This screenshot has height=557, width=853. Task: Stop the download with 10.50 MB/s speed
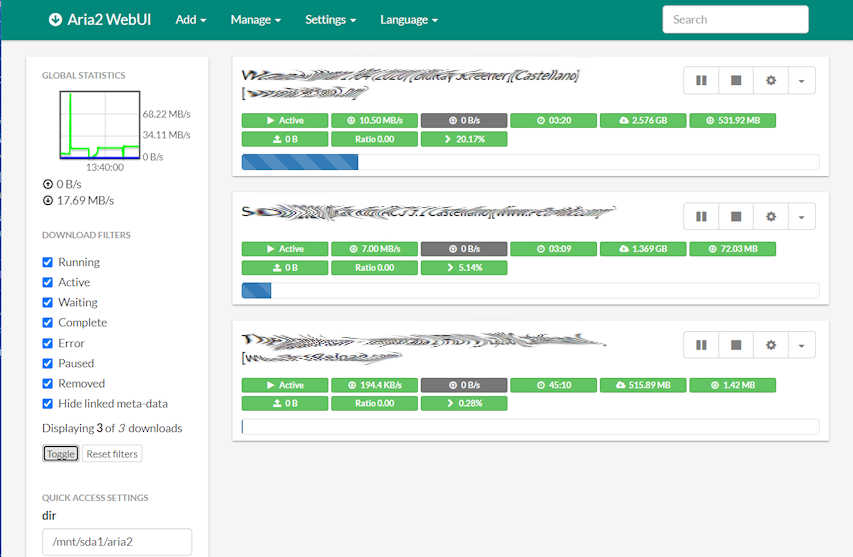coord(736,81)
